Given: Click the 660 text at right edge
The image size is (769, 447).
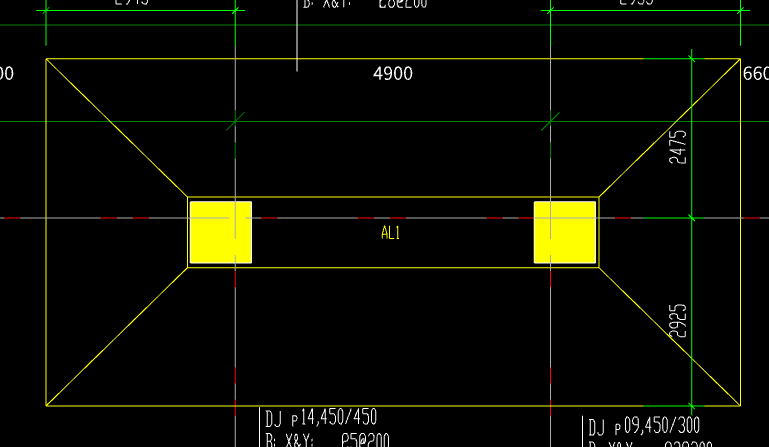Looking at the screenshot, I should click(x=755, y=74).
